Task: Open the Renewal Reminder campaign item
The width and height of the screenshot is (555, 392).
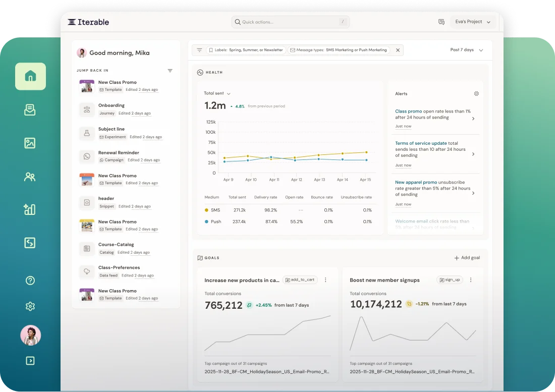Action: [119, 152]
